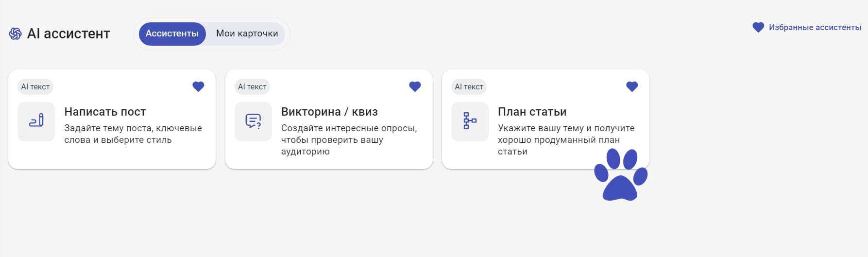Select the Ассистенты tab
Viewport: 868px width, 257px height.
172,34
